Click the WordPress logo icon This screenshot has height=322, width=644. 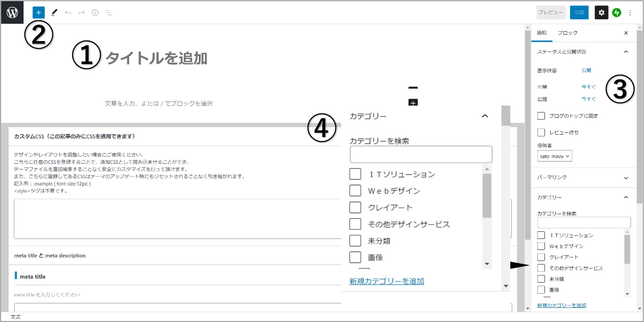[12, 12]
